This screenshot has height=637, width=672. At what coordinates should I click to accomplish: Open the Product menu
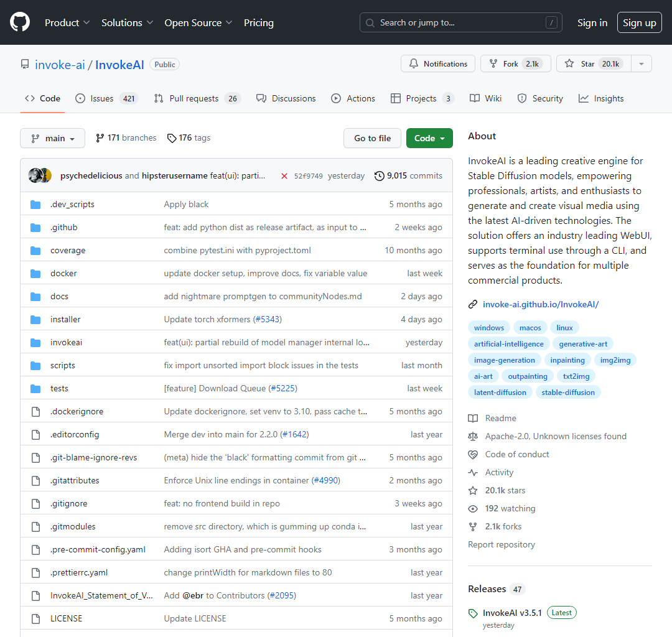click(67, 22)
